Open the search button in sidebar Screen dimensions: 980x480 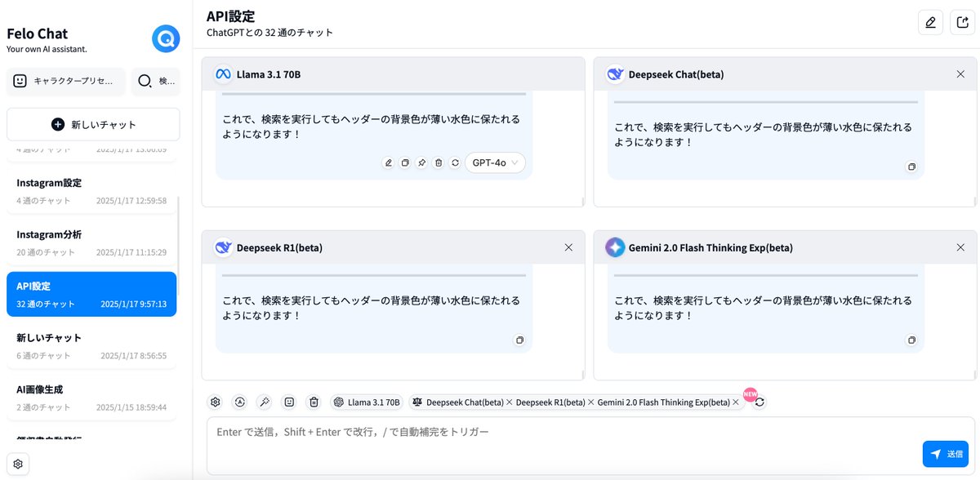155,81
